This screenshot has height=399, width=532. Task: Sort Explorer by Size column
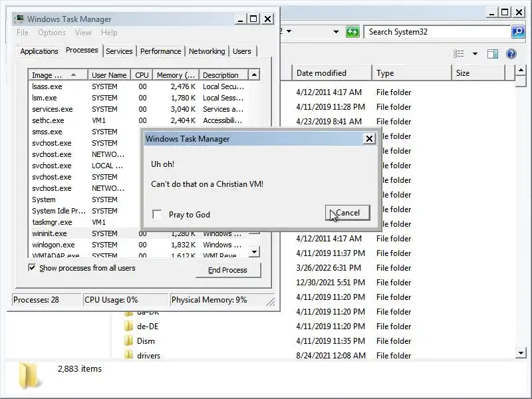[478, 73]
